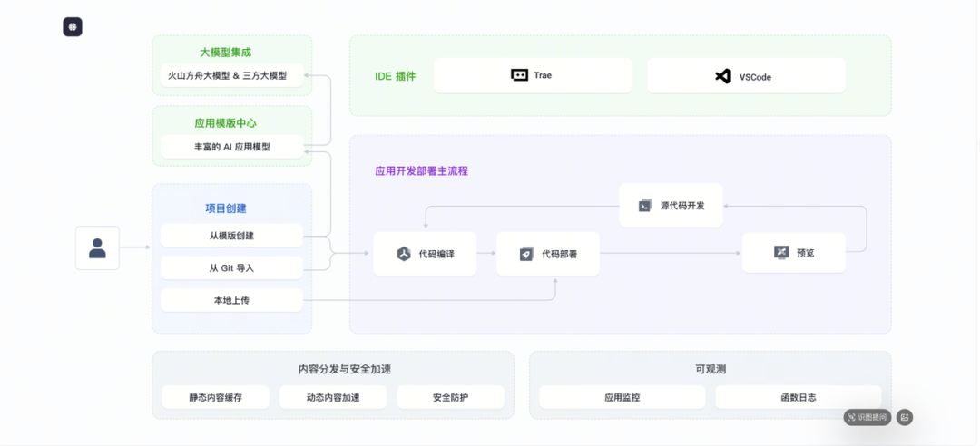Click the Trae logo icon

click(x=519, y=75)
